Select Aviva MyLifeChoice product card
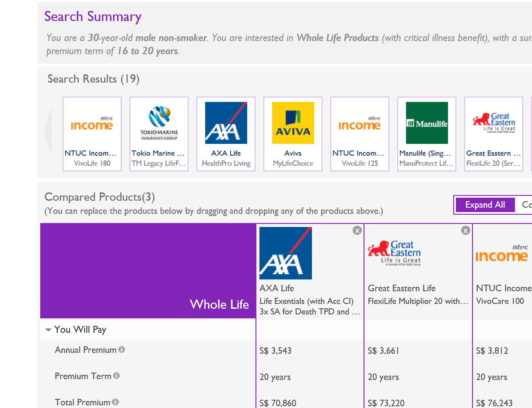532x408 pixels. tap(293, 134)
